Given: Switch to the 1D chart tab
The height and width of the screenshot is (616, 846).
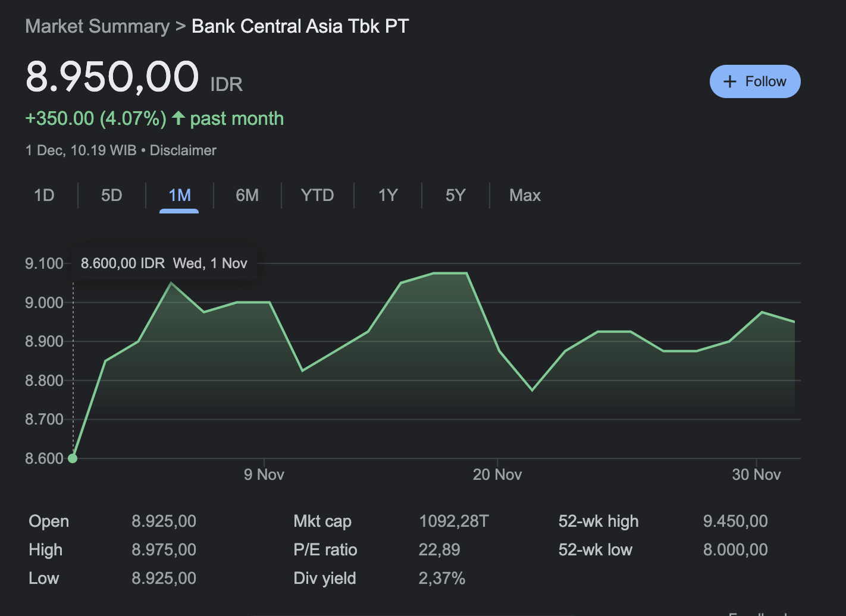Looking at the screenshot, I should pyautogui.click(x=44, y=195).
